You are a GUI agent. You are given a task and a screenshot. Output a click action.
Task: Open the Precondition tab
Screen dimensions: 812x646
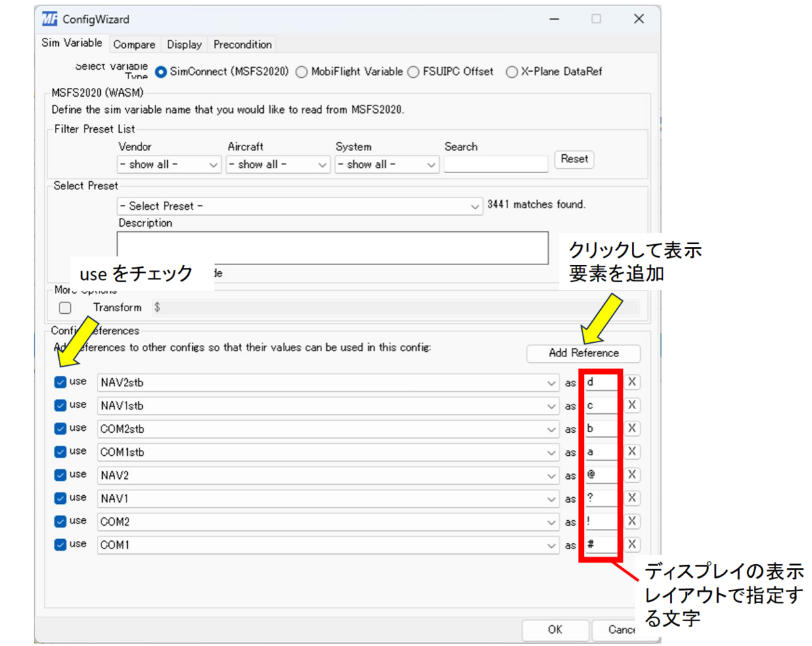click(x=242, y=43)
